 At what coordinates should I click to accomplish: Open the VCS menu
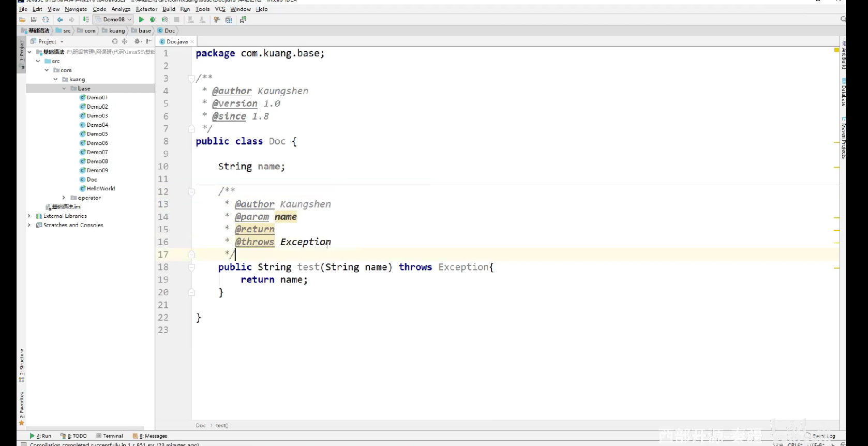(220, 9)
